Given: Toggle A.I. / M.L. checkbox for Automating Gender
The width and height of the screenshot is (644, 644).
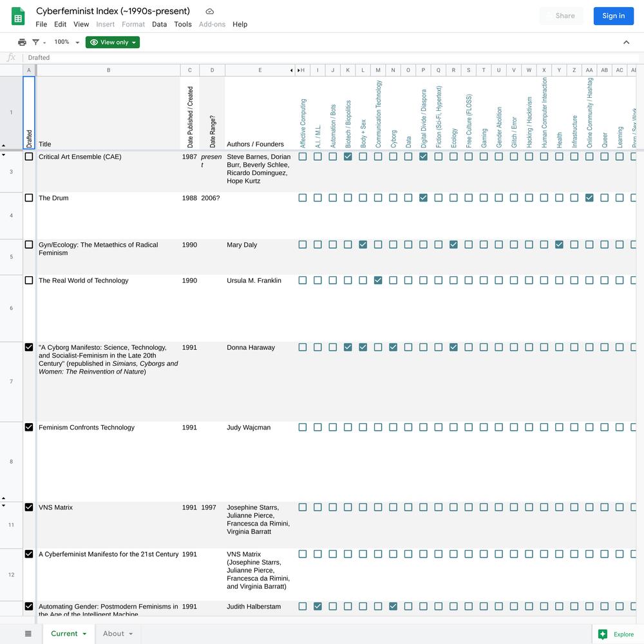Looking at the screenshot, I should [x=317, y=606].
